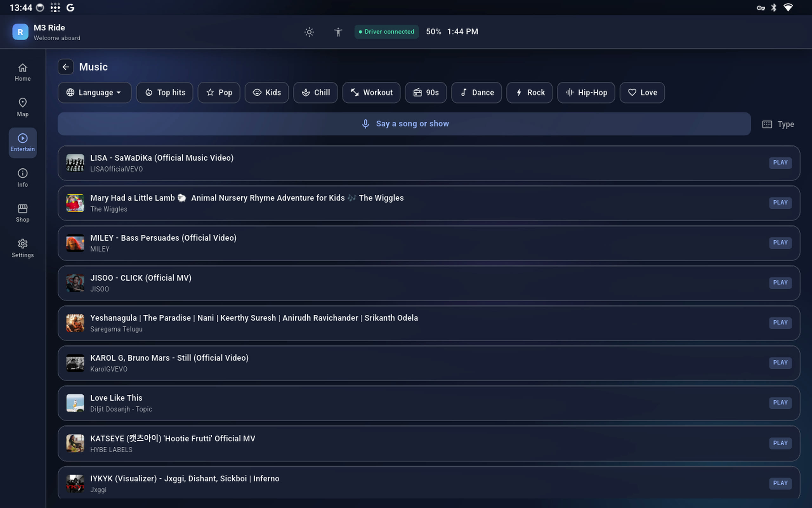Tap the Bluetooth status icon
812x508 pixels.
point(774,7)
